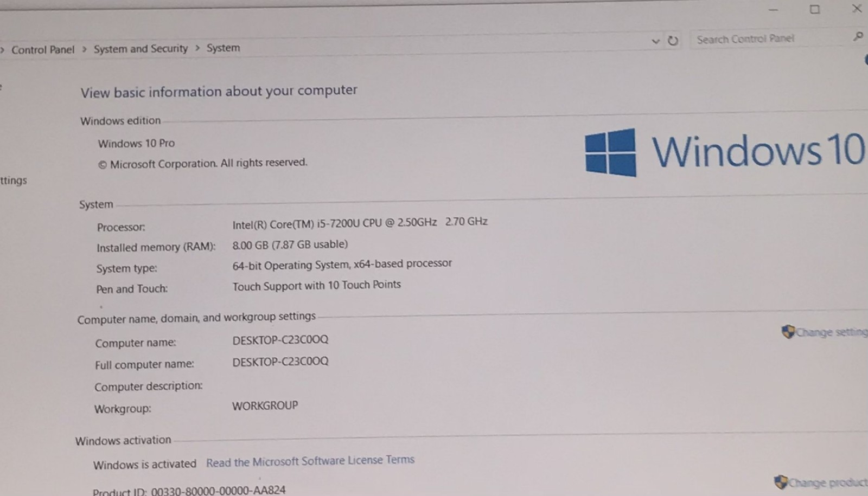Click Full computer name value 'DESKTOP-C23C0OQ'
The width and height of the screenshot is (868, 496).
(280, 362)
